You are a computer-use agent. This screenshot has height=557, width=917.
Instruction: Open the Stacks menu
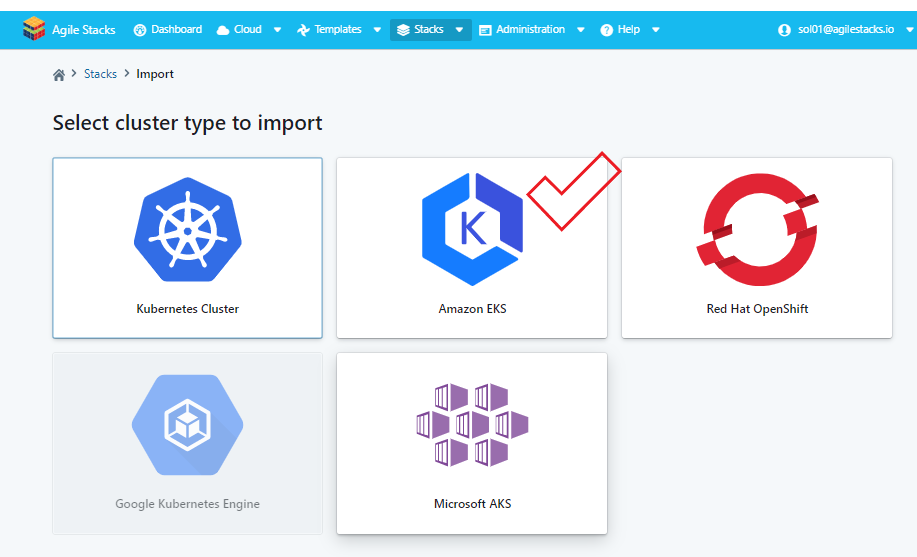click(430, 29)
